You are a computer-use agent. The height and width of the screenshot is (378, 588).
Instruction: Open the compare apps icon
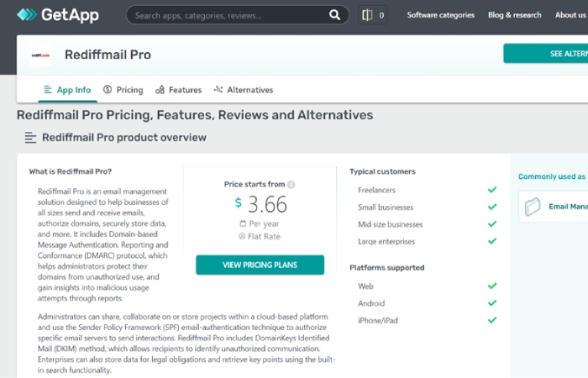(x=367, y=15)
